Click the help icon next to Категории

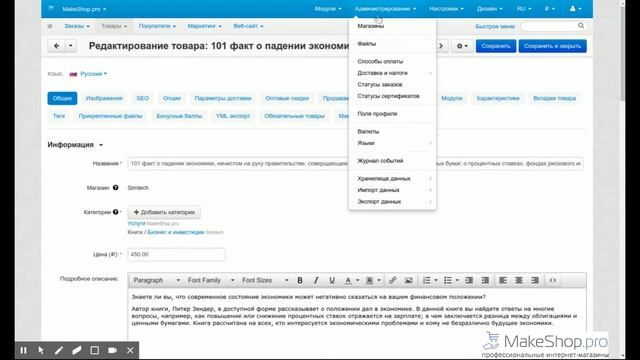pos(116,212)
